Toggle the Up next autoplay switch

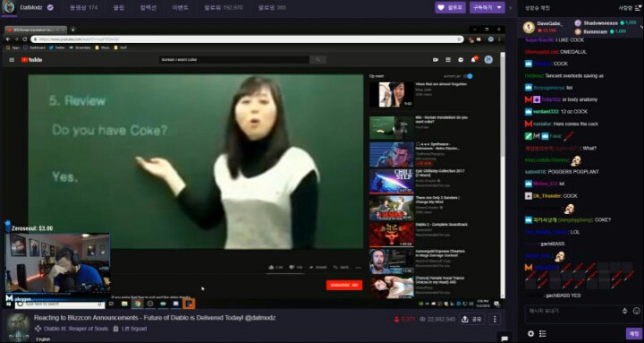(x=468, y=76)
